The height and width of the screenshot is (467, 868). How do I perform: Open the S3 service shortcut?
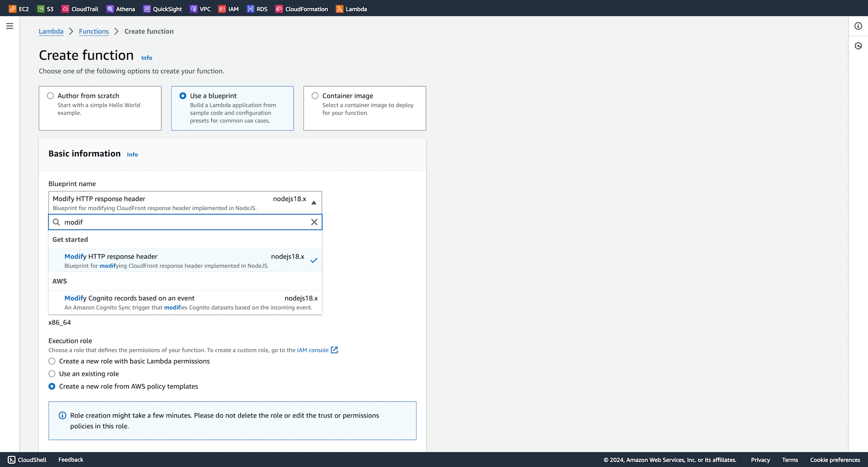pos(46,9)
